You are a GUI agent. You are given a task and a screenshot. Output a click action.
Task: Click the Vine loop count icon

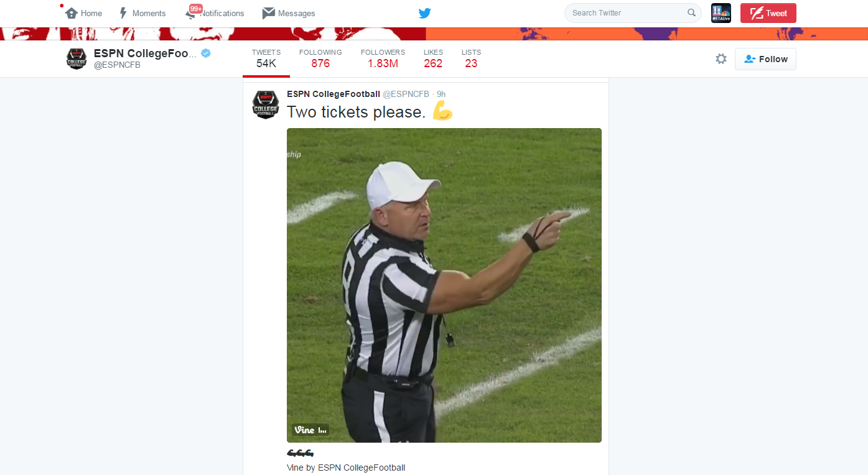click(x=322, y=430)
